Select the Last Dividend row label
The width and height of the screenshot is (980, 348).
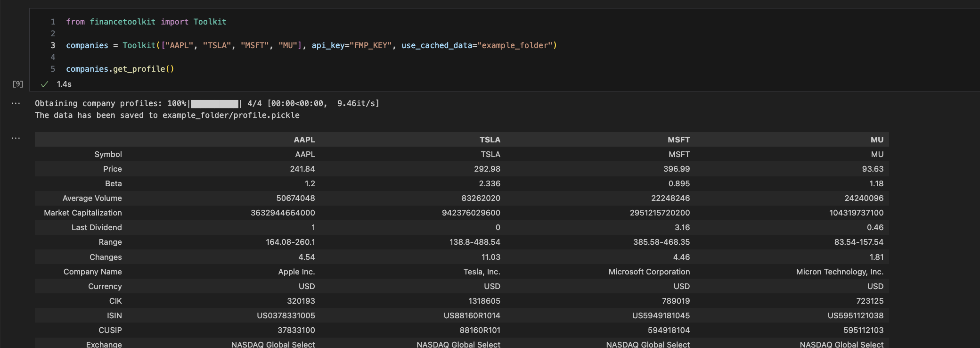tap(97, 227)
